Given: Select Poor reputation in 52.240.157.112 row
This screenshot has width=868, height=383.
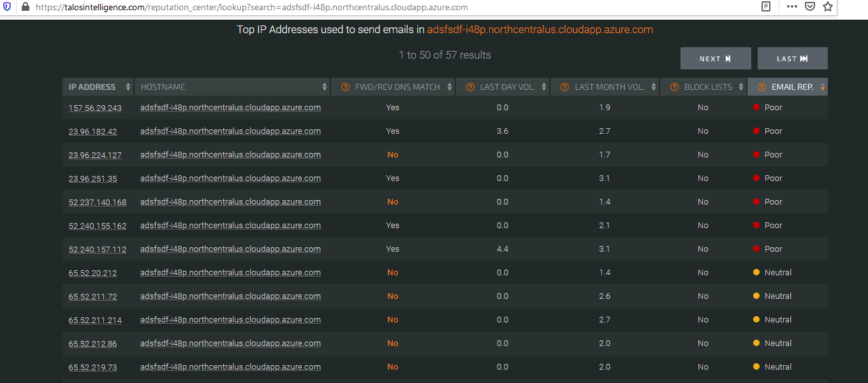Looking at the screenshot, I should click(773, 249).
